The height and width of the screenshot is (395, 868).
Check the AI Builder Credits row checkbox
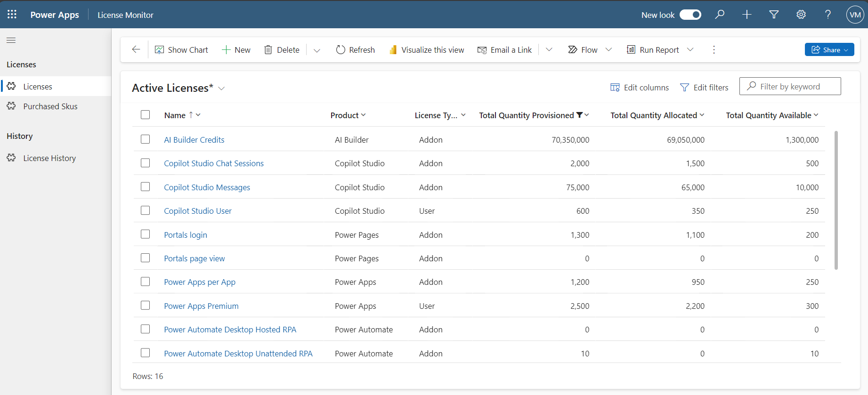[x=146, y=139]
